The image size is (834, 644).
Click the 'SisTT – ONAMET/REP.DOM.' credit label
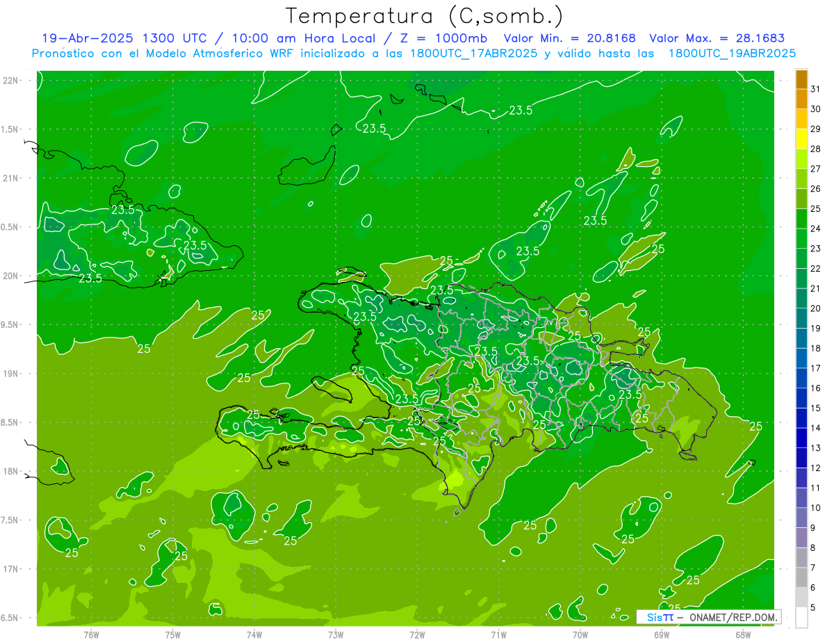[709, 617]
